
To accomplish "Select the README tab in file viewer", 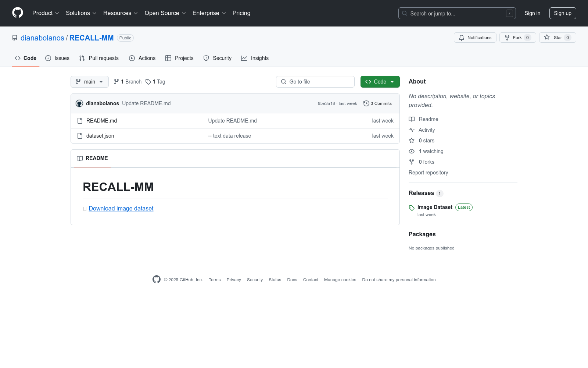I will pos(92,158).
